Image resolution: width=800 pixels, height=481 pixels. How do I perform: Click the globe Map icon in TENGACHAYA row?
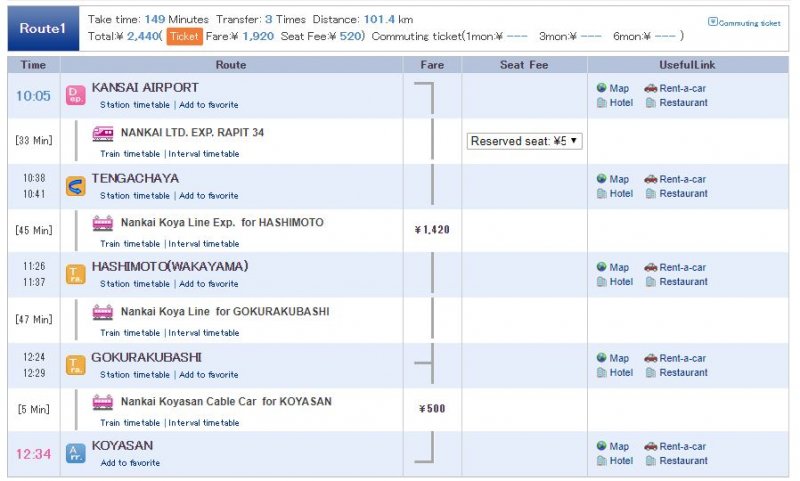(602, 179)
